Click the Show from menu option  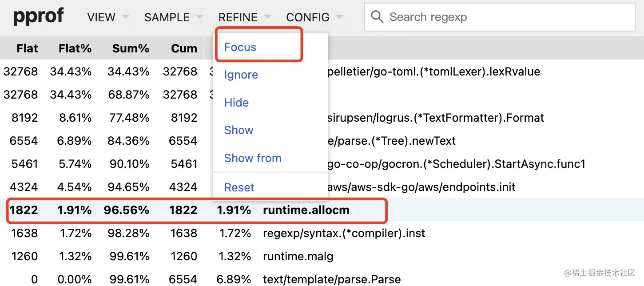253,158
